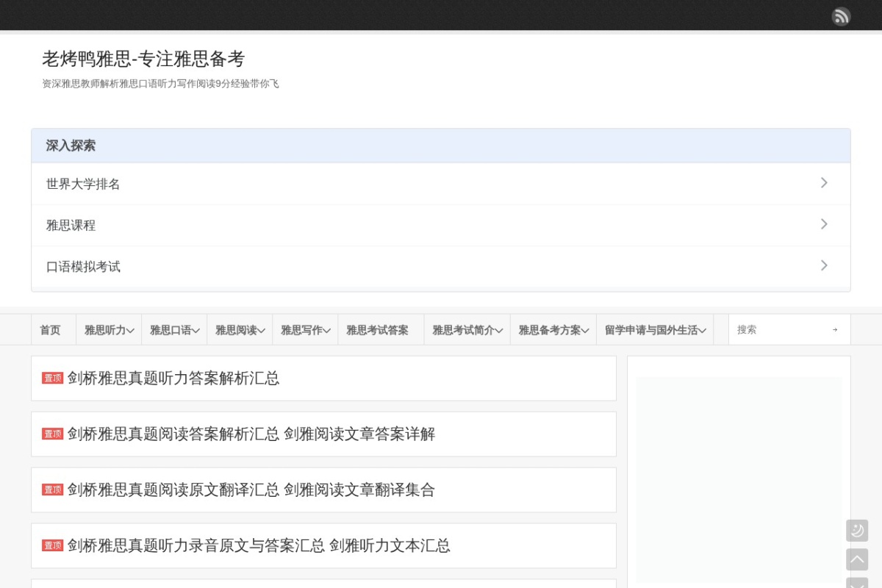
Task: Click 置顶 badge on 听力录音原文 post
Action: click(x=53, y=545)
